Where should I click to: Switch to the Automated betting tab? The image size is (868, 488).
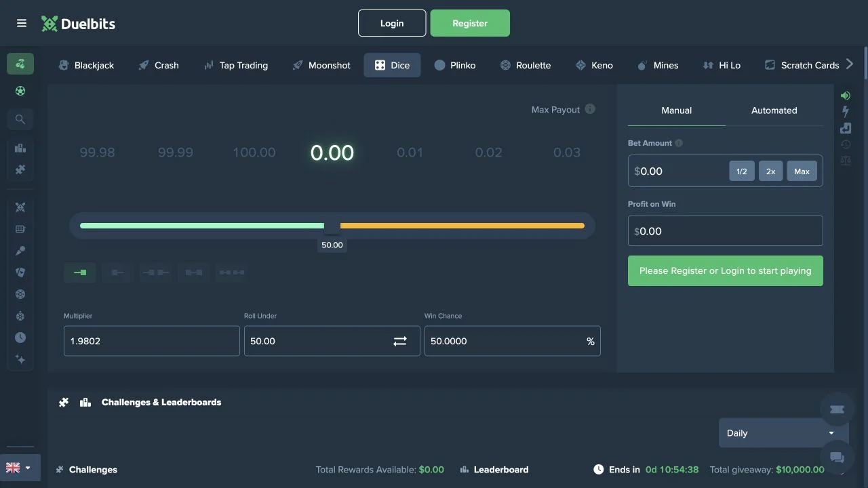click(774, 110)
